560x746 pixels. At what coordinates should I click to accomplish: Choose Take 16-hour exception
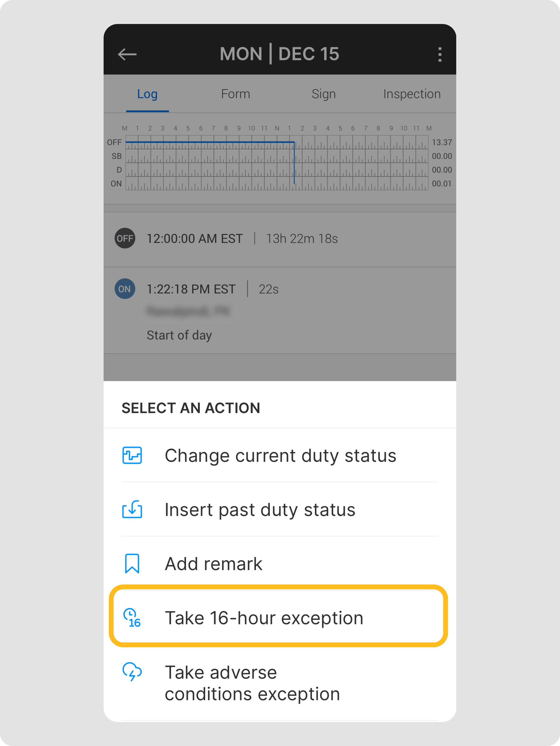264,618
